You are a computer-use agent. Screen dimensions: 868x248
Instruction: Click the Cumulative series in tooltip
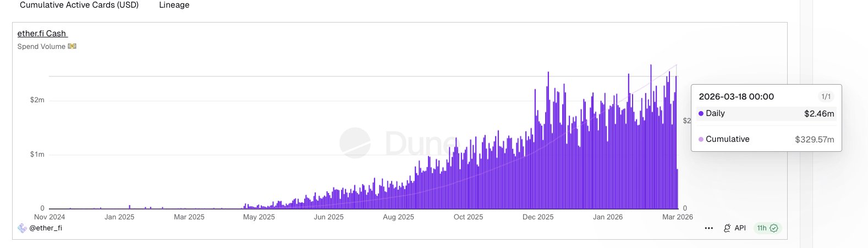click(x=766, y=139)
